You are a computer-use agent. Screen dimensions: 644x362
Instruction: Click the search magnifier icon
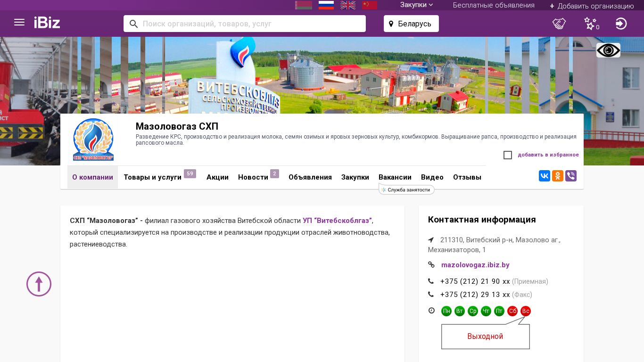coord(133,24)
